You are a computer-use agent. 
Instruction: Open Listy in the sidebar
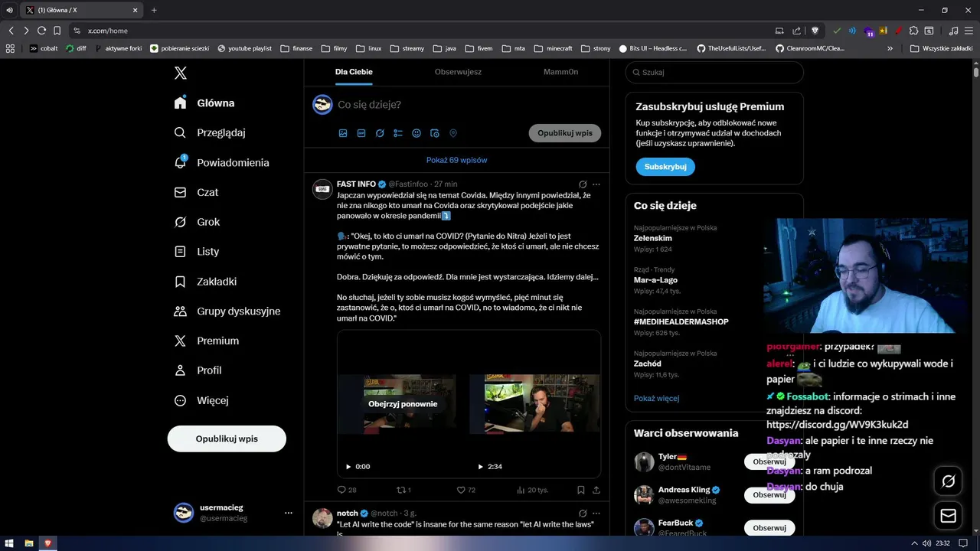pyautogui.click(x=198, y=251)
